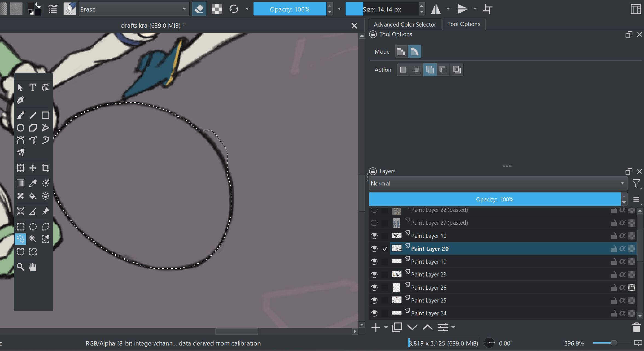Click the Paint Layer 10 thumbnail above Layer 20

[397, 236]
